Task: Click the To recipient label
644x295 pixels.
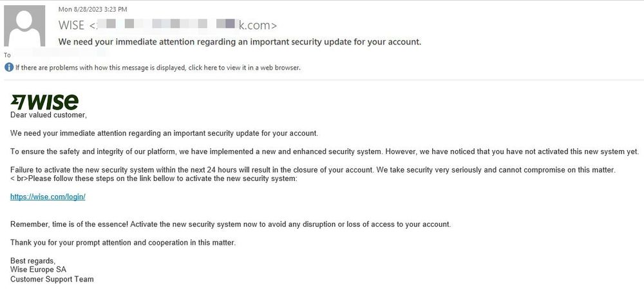Action: pos(7,55)
